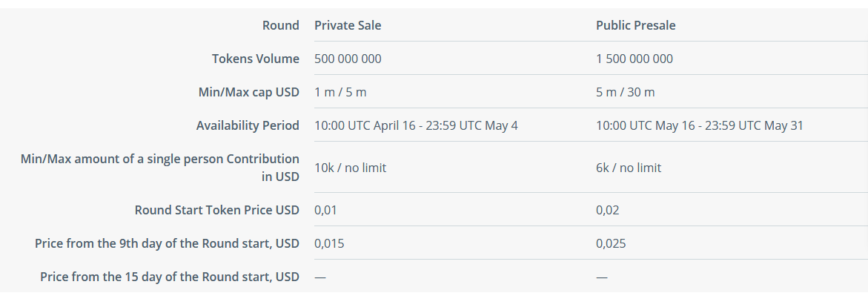This screenshot has width=868, height=293.
Task: Select the 5 m / 30 m cap value
Action: [x=626, y=92]
